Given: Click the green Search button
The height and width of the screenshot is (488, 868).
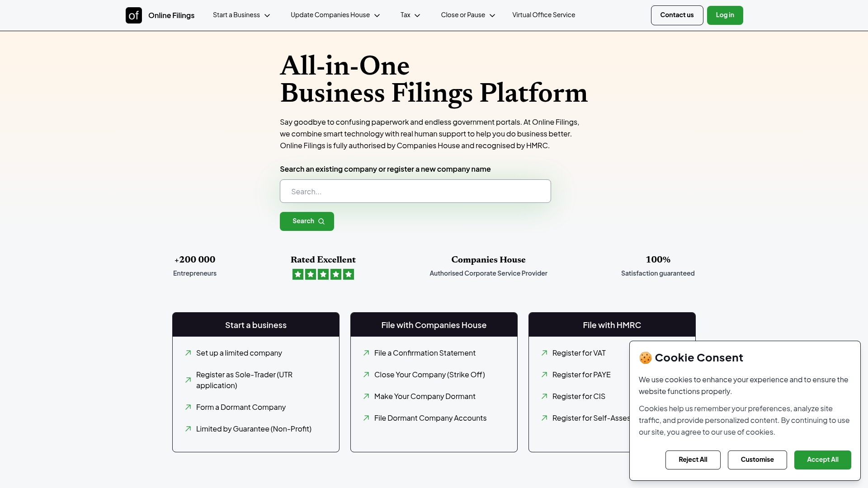Looking at the screenshot, I should tap(307, 221).
